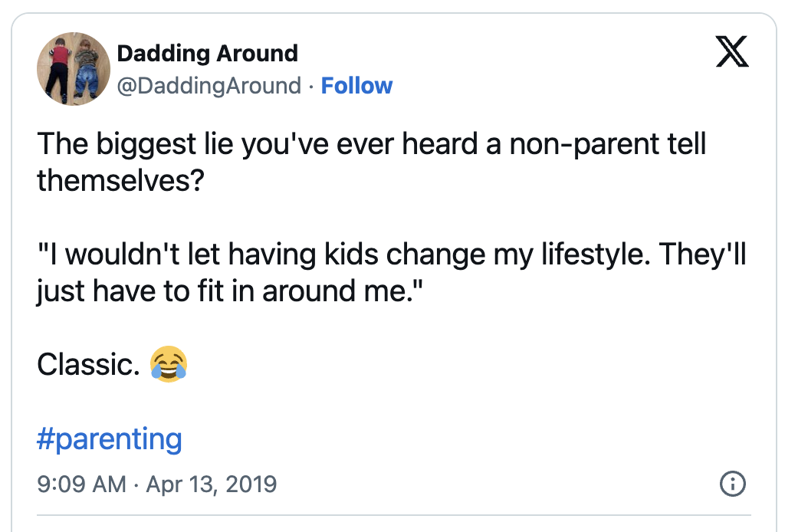Click empty space right of #parenting hashtag
Viewport: 785px width, 532px height.
point(460,439)
